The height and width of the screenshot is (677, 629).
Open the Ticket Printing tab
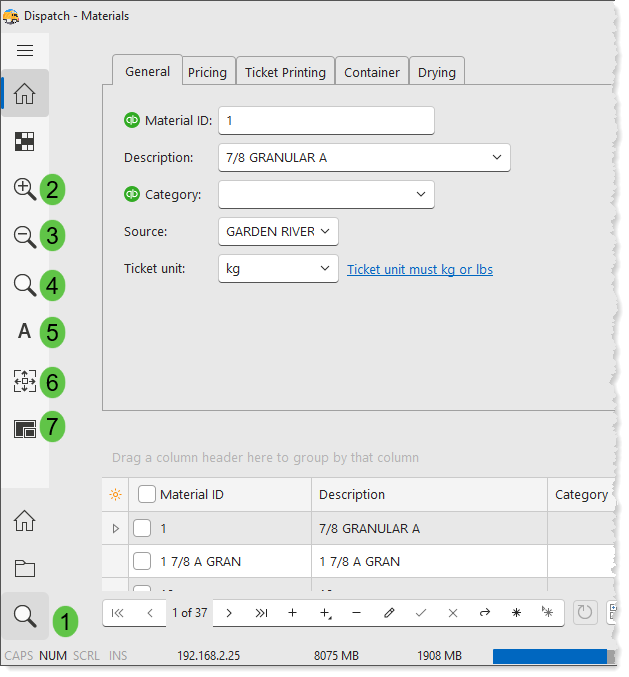click(x=285, y=72)
